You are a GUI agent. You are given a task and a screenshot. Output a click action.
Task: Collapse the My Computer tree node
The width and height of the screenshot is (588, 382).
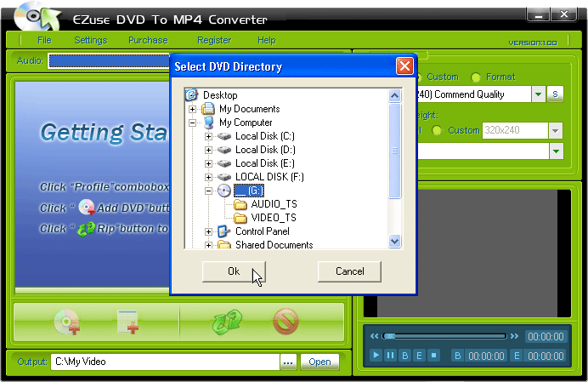(x=192, y=123)
